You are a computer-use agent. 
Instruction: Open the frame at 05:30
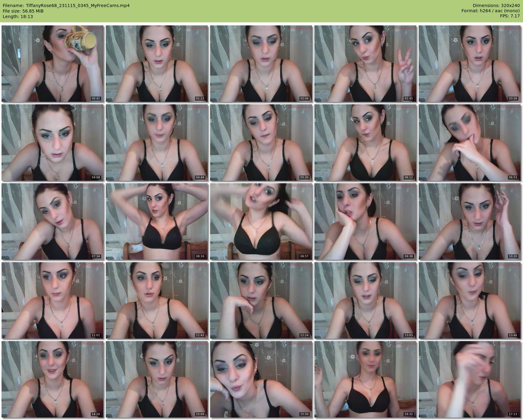[261, 143]
